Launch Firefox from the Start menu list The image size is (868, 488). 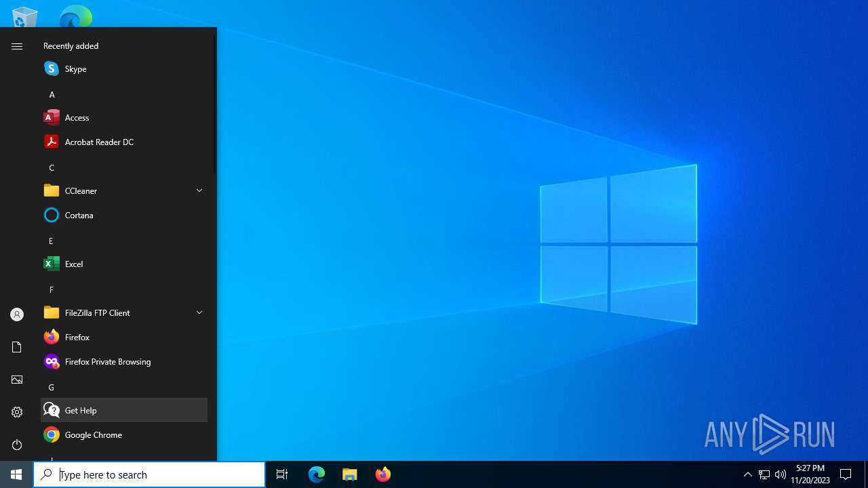click(124, 337)
